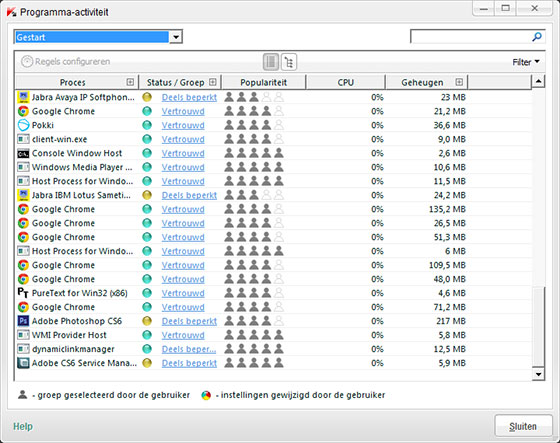Click the Adobe CS6 Service Manager icon
The width and height of the screenshot is (560, 443).
(x=23, y=363)
